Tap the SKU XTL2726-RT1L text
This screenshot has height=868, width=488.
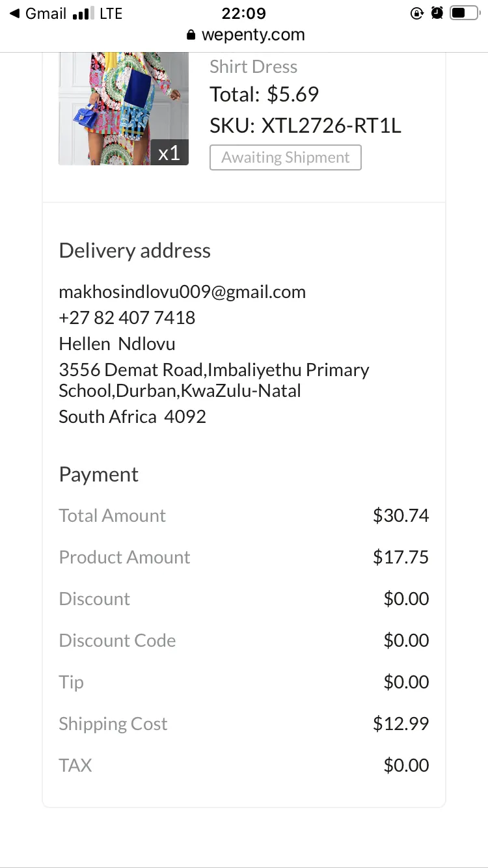point(305,126)
